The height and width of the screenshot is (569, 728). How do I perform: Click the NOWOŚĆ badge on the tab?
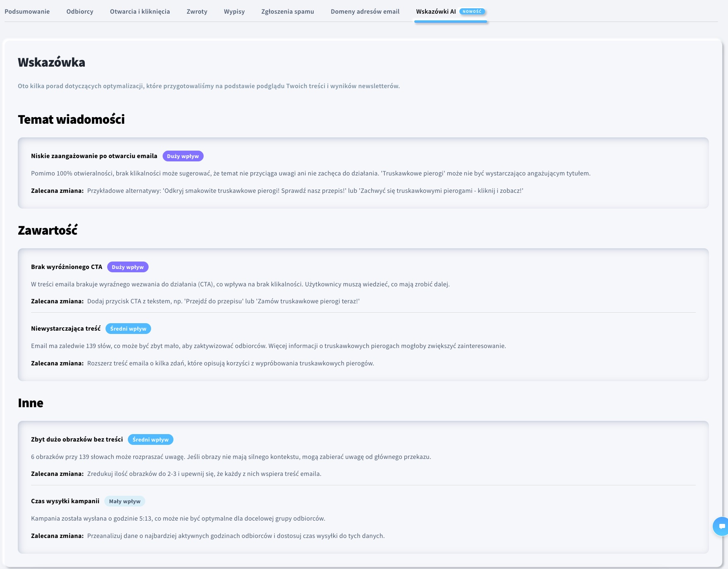(x=472, y=12)
